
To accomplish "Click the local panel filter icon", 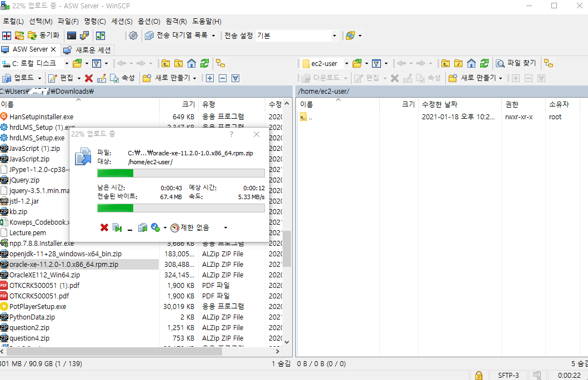I will [x=97, y=63].
